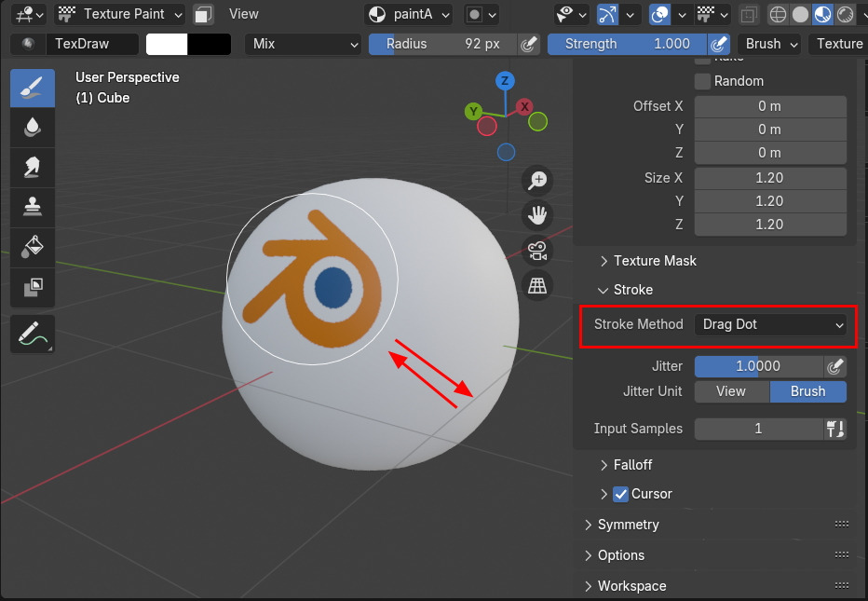868x601 pixels.
Task: Select the Soften tool
Action: coord(32,128)
